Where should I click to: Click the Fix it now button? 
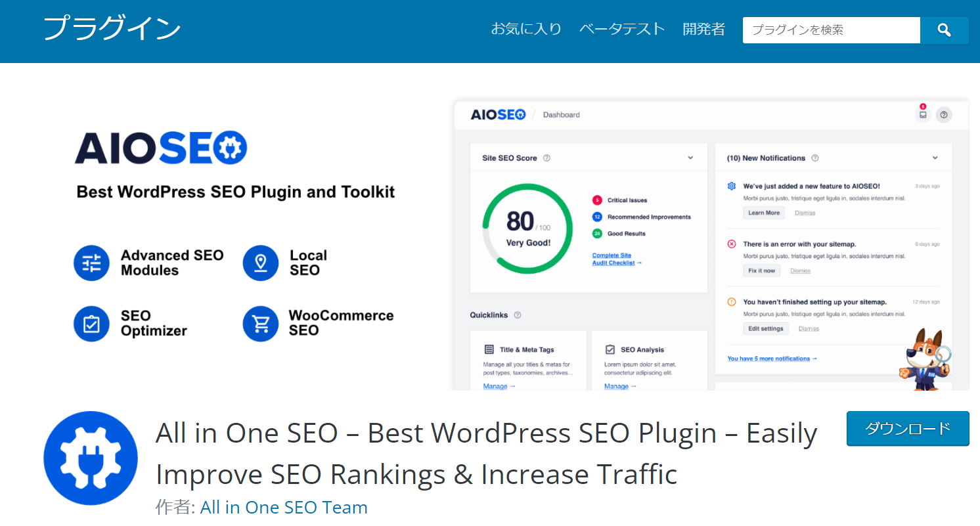tap(762, 271)
